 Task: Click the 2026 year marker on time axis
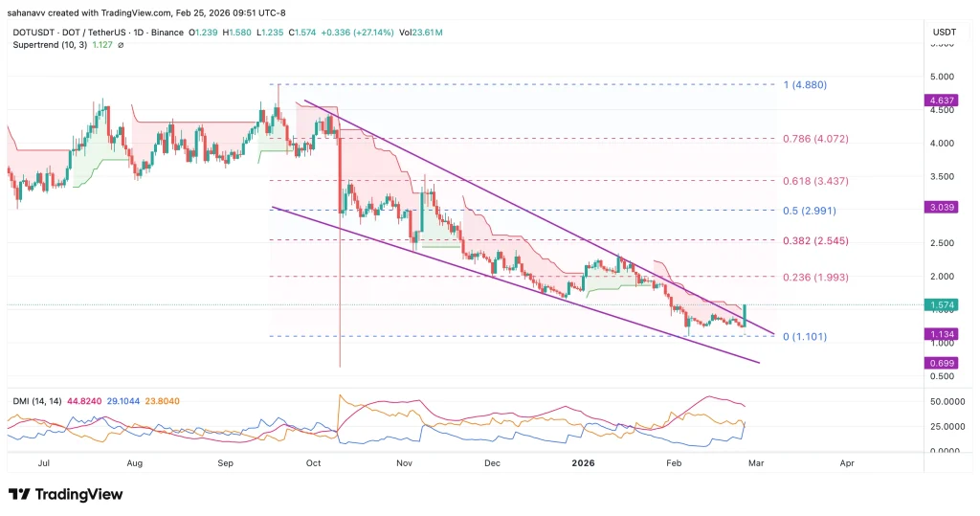(x=583, y=462)
